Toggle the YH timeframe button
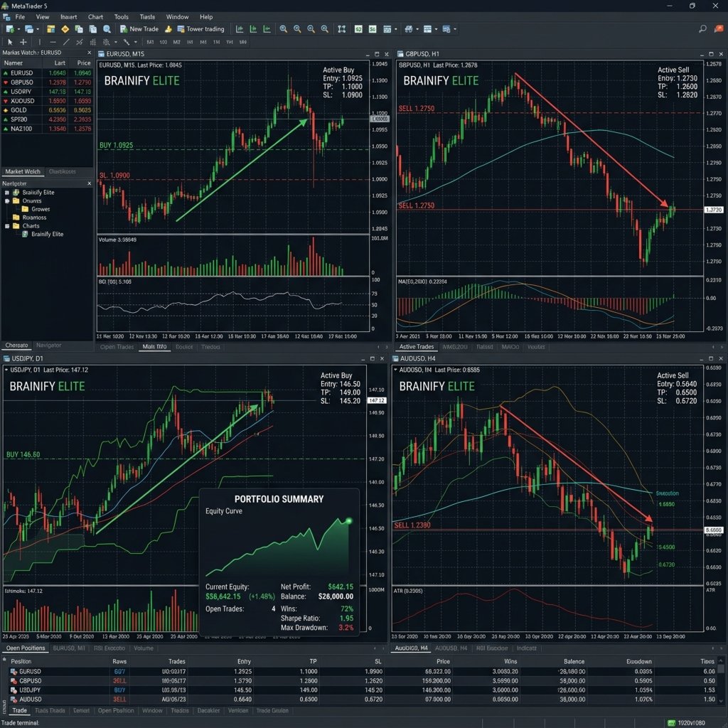Screen dimensions: 728x728 point(230,42)
